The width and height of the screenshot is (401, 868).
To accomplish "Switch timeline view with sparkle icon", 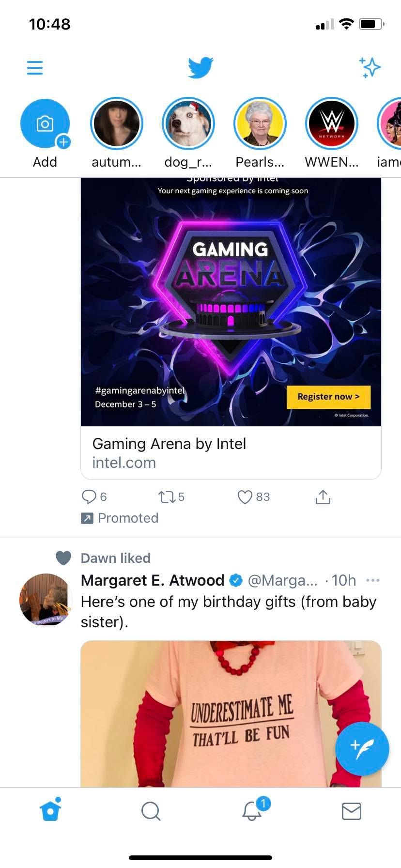I will click(370, 68).
